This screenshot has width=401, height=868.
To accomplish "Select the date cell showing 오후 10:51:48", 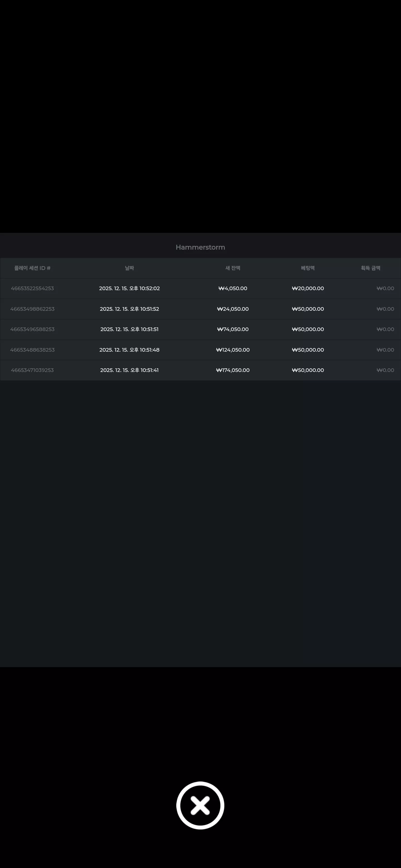I will pos(129,350).
